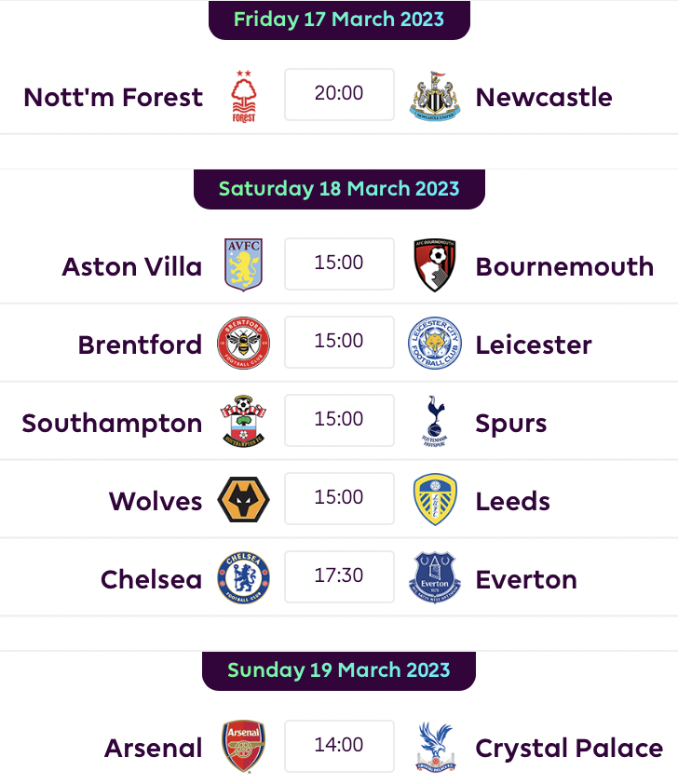This screenshot has height=784, width=678.
Task: Click the Crystal Palace eagle crest
Action: [x=436, y=746]
